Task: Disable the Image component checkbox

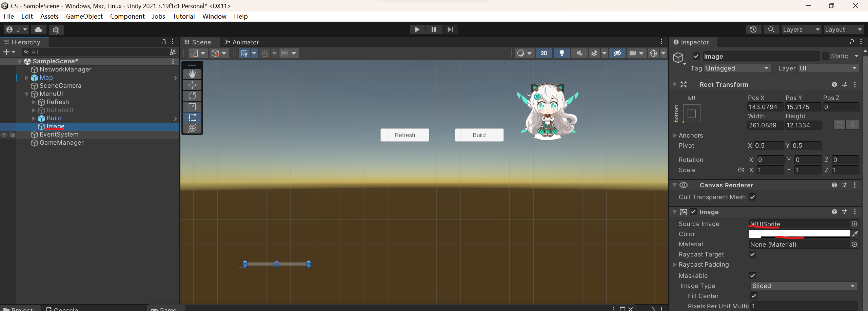Action: [x=693, y=212]
